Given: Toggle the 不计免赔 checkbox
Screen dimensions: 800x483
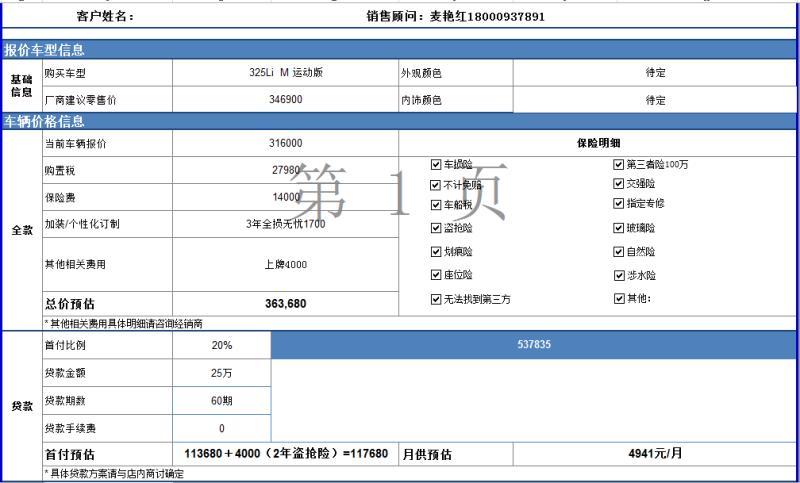Looking at the screenshot, I should click(436, 185).
